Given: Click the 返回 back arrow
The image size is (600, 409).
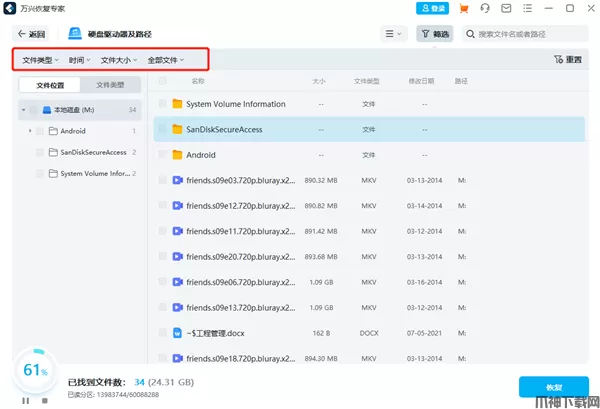Looking at the screenshot, I should [x=31, y=34].
